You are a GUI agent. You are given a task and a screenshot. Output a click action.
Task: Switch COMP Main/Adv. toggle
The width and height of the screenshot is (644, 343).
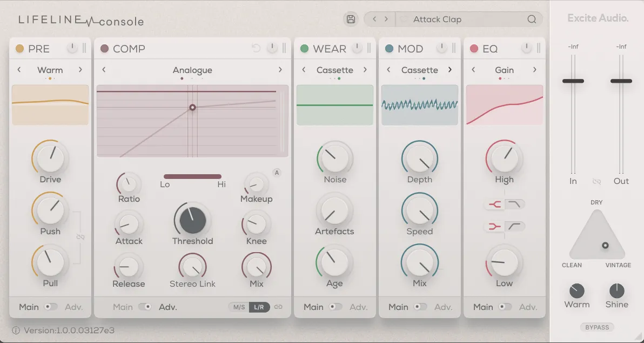point(145,307)
